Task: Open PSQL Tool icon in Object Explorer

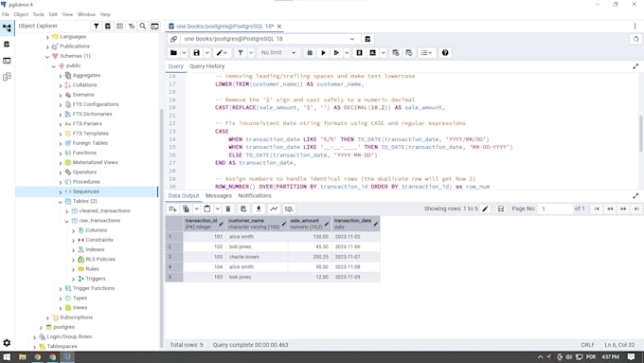Action: tap(154, 26)
